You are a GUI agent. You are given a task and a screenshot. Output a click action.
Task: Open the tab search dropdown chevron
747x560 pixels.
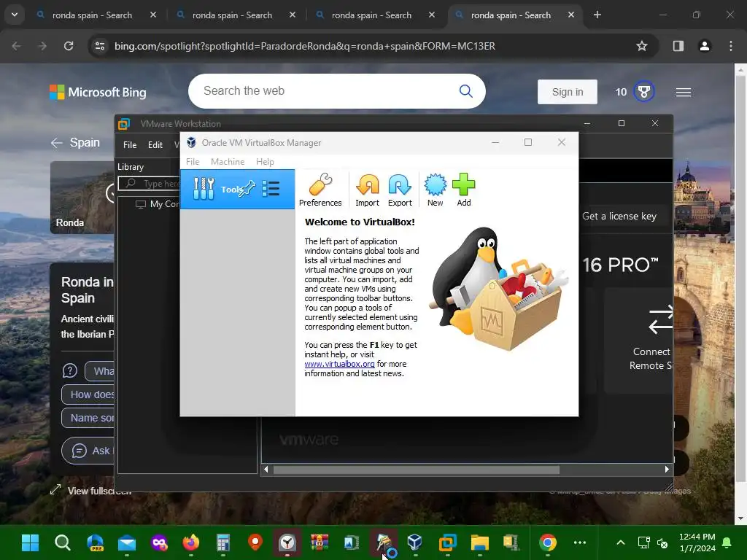point(15,15)
